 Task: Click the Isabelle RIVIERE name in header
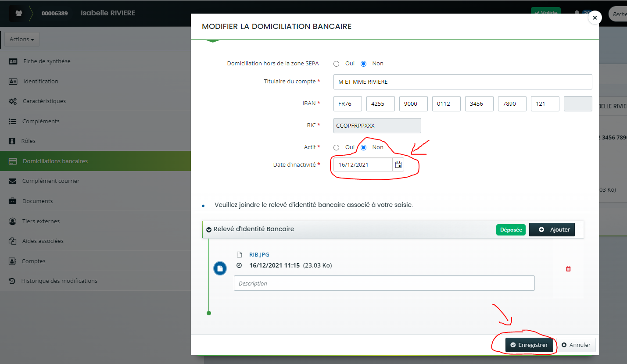click(x=108, y=13)
